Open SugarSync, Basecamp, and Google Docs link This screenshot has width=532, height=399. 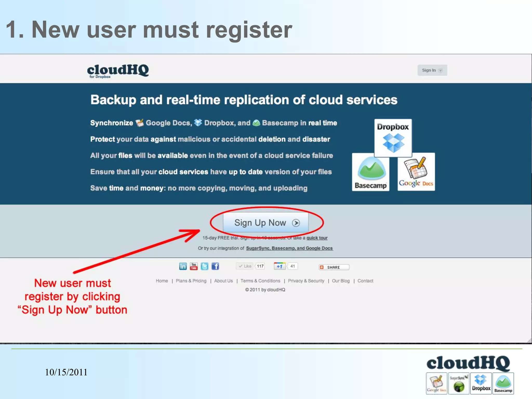coord(289,248)
